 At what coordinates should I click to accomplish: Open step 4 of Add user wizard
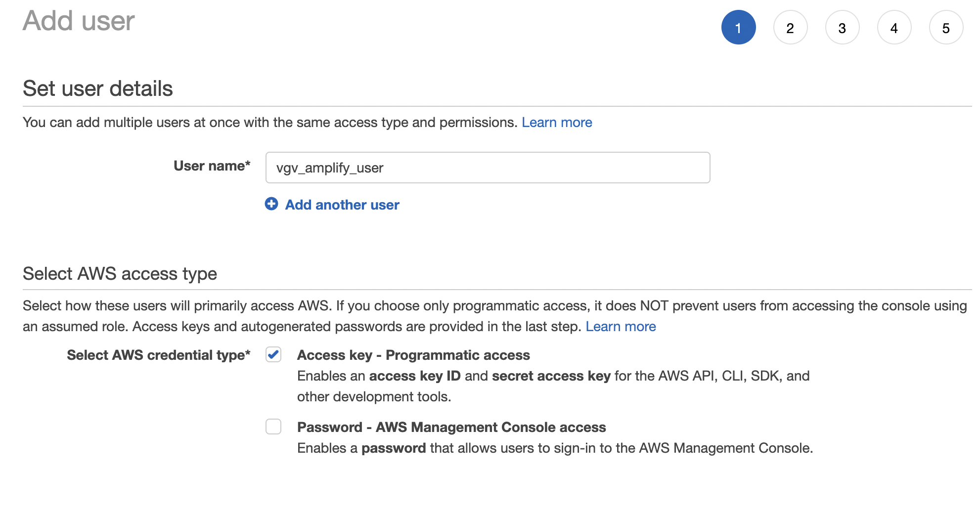(894, 27)
